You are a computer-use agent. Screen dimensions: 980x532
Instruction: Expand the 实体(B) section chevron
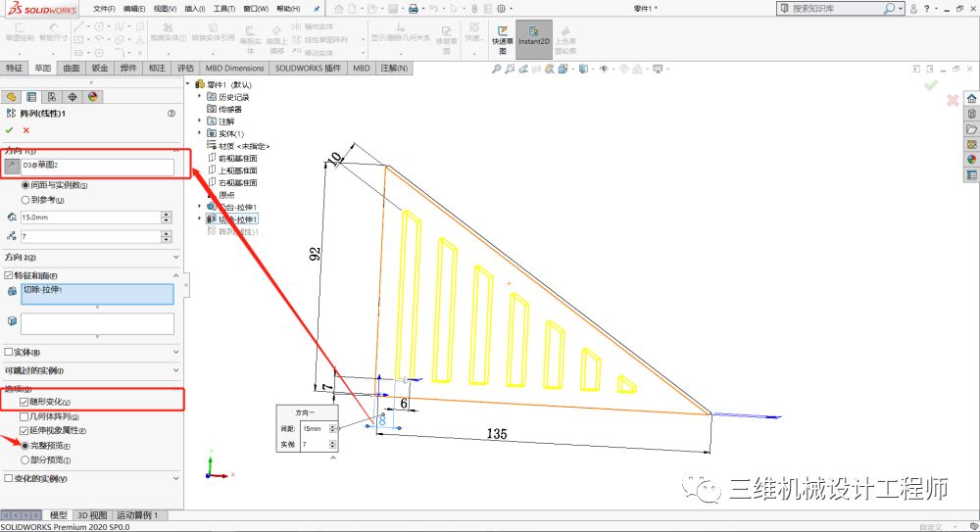[x=175, y=352]
